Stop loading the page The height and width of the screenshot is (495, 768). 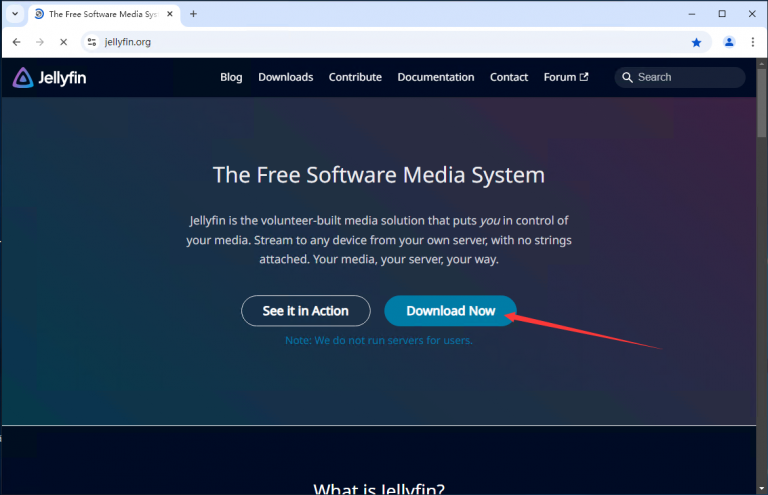coord(62,42)
